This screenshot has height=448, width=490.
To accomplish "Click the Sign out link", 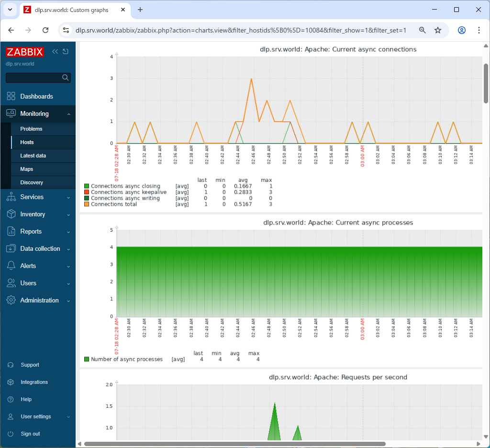I will click(x=30, y=434).
